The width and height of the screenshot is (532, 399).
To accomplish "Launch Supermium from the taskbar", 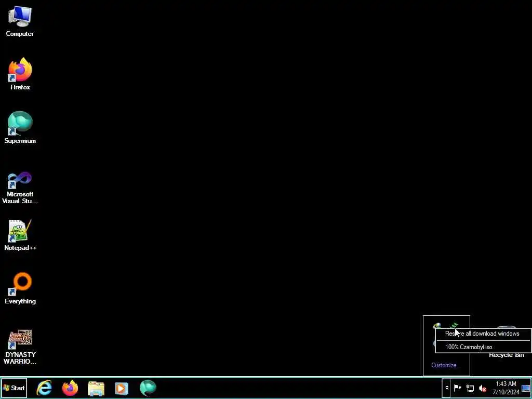I will 148,388.
